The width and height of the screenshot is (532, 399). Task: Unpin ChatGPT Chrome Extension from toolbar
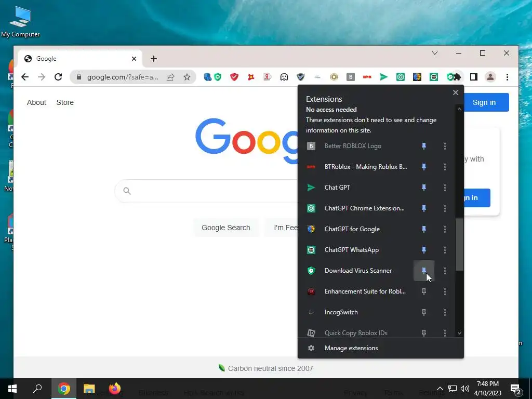click(x=424, y=208)
